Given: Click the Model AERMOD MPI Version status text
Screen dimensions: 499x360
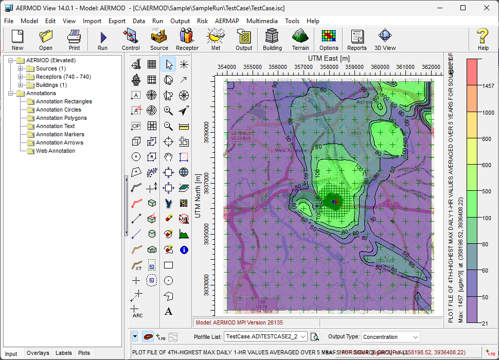Looking at the screenshot, I should click(x=239, y=323).
